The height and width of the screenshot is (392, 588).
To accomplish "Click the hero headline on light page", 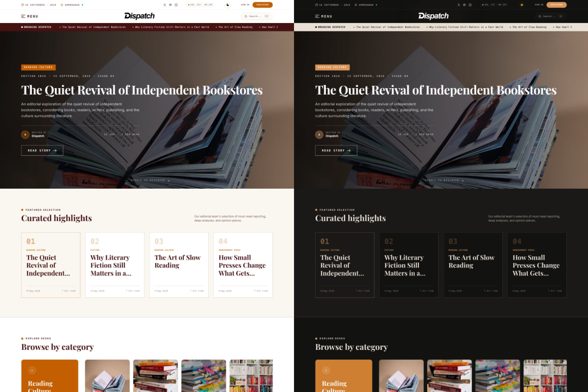I will click(142, 90).
